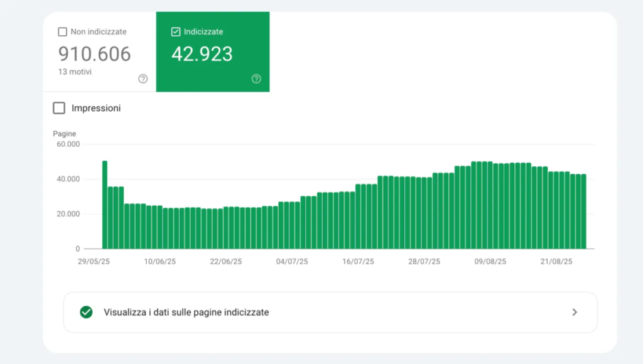Expand indexed pages data with right chevron
This screenshot has width=643, height=364.
tap(574, 312)
